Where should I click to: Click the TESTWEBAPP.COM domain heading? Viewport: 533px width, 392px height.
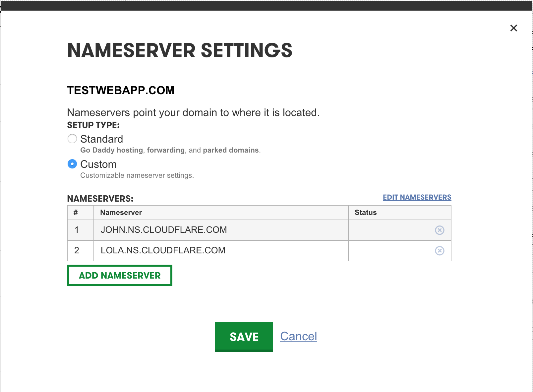click(x=121, y=90)
